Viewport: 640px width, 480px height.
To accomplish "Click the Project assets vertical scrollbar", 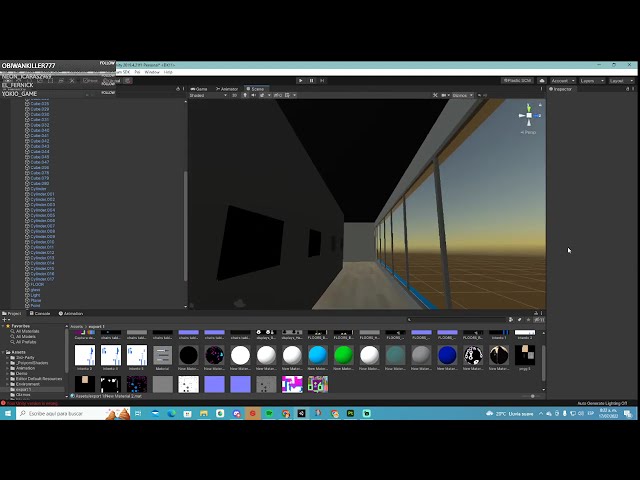I will (x=543, y=362).
